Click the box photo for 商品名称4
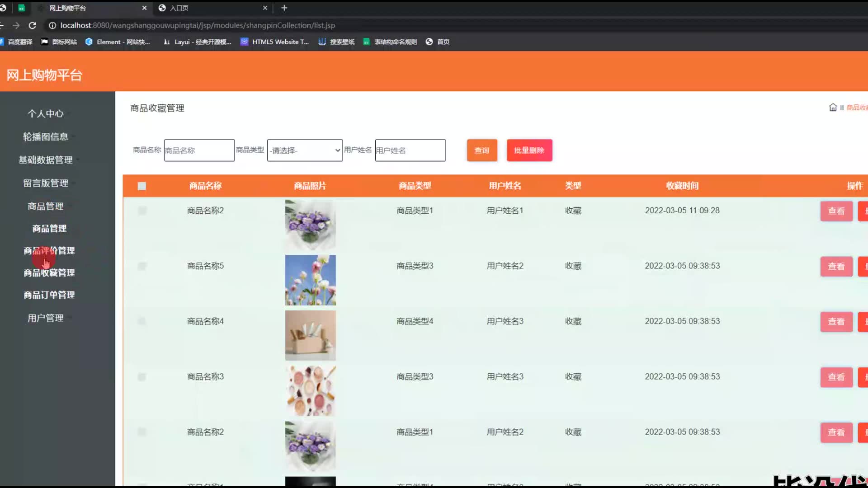The width and height of the screenshot is (868, 488). point(311,336)
